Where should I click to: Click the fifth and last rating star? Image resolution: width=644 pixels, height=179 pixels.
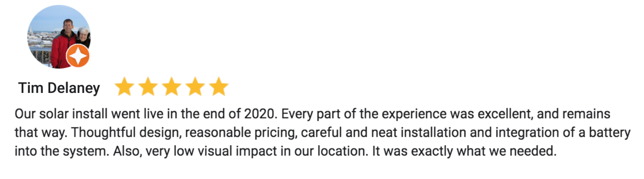point(219,87)
